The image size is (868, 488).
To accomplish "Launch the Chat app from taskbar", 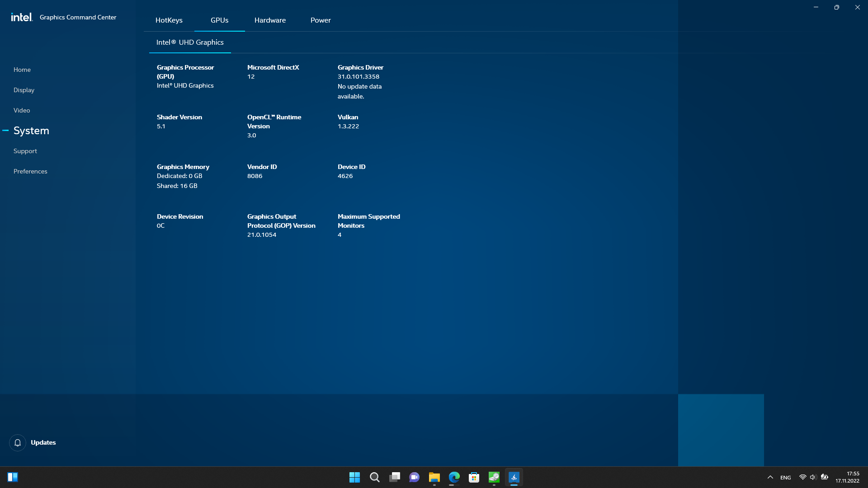I will pos(414,477).
